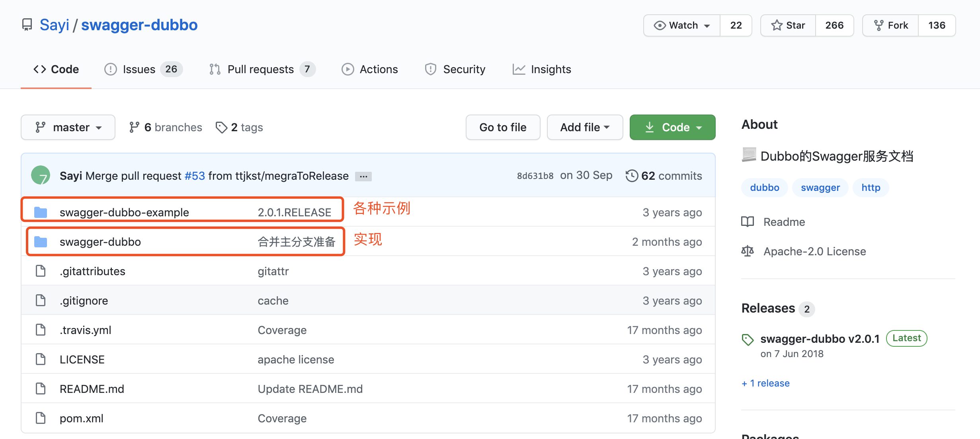Image resolution: width=980 pixels, height=439 pixels.
Task: Click the pom.xml file icon
Action: [x=41, y=418]
